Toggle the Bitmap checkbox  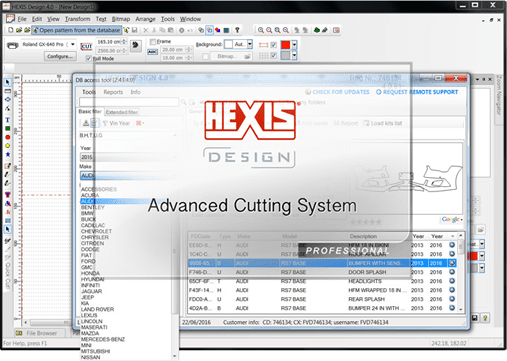[206, 57]
